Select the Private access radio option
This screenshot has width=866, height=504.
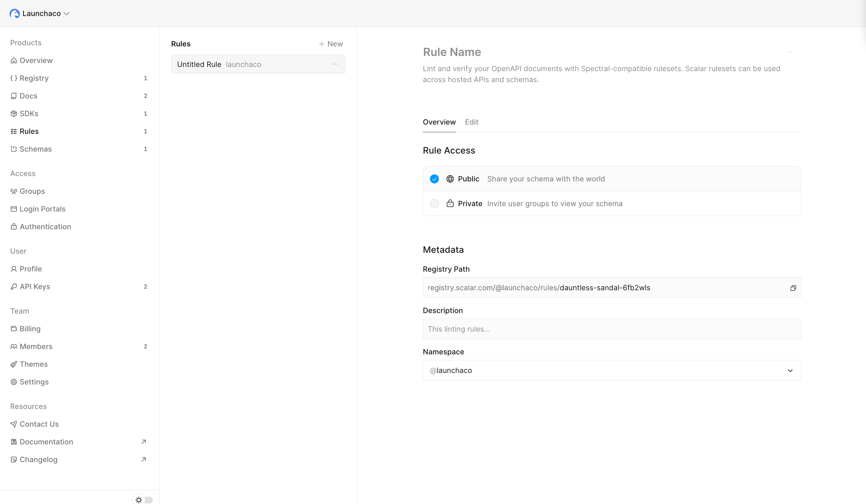(434, 204)
